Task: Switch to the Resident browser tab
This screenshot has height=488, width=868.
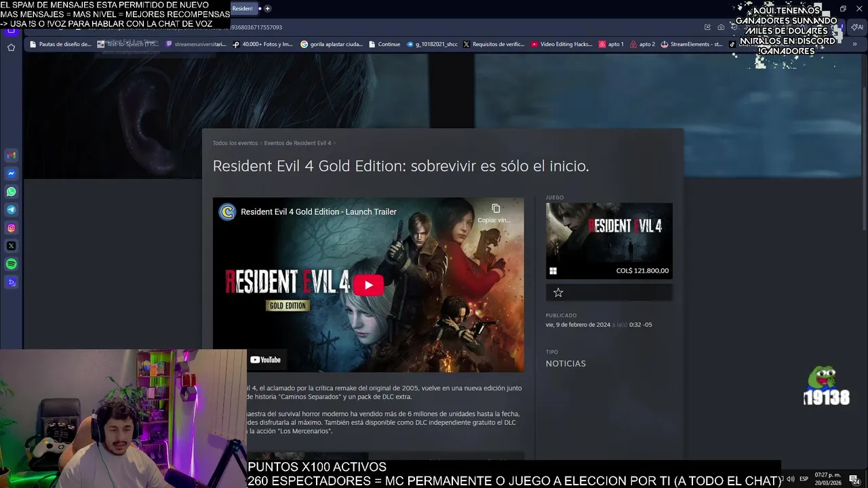Action: tap(242, 8)
